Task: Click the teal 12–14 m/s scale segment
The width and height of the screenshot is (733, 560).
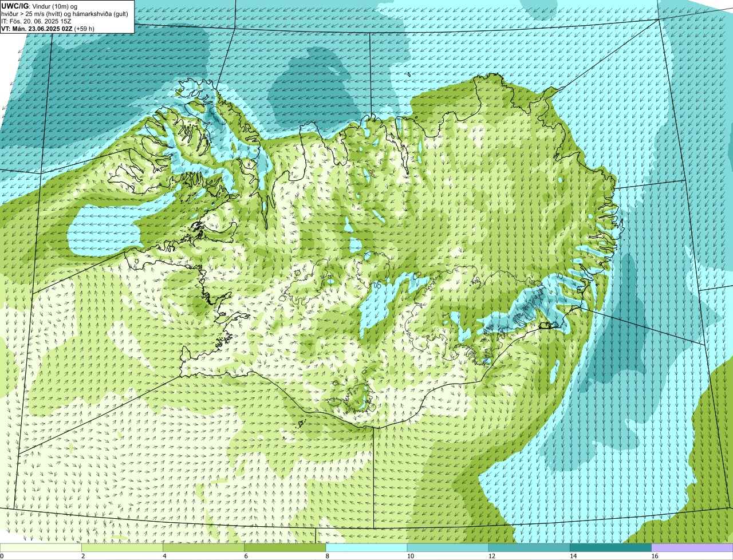Action: pos(529,548)
